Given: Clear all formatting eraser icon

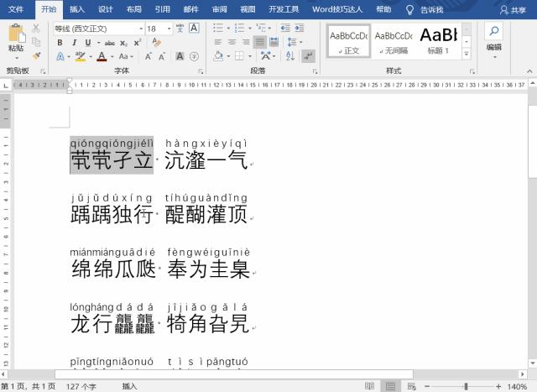Looking at the screenshot, I should (x=157, y=43).
